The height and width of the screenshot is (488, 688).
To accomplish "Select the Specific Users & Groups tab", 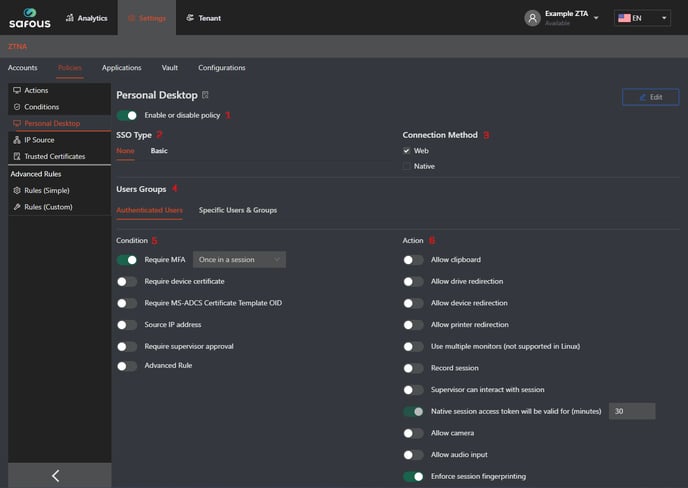I will 238,210.
